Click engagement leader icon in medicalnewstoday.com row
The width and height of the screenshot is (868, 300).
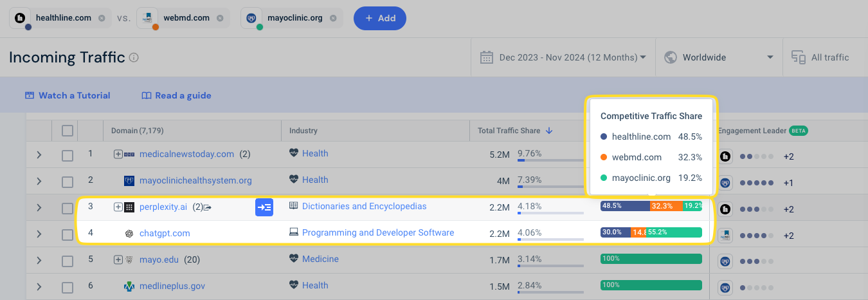click(x=725, y=156)
